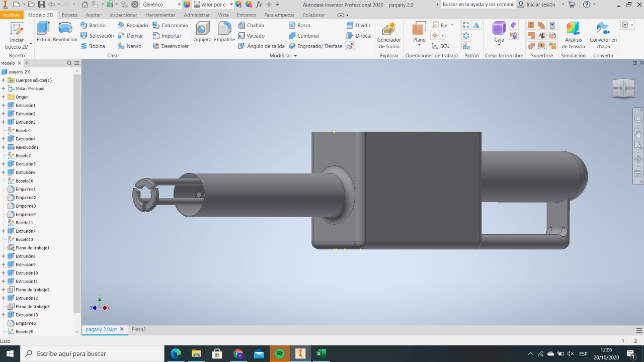Select the Rosca thread tool
The image size is (644, 362).
[300, 25]
